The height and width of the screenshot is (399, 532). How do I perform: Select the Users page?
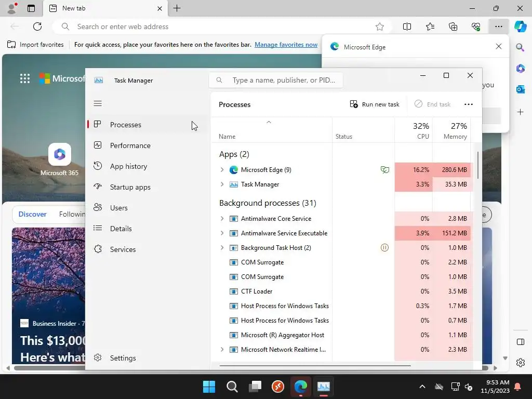tap(148, 208)
